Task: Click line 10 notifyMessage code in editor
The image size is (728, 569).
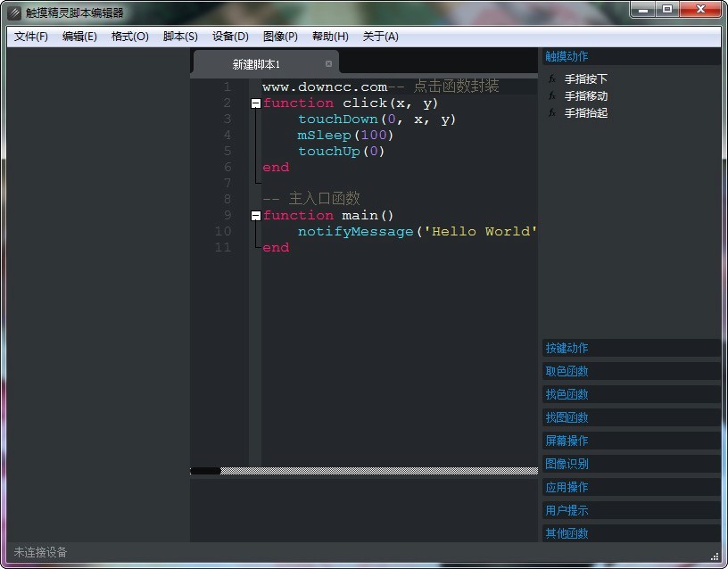Action: [357, 232]
